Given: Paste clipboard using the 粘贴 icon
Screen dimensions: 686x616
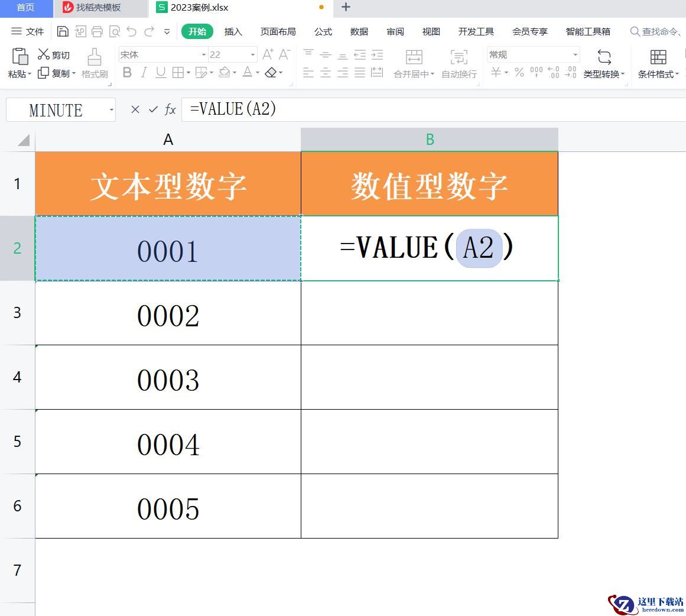Looking at the screenshot, I should click(20, 57).
